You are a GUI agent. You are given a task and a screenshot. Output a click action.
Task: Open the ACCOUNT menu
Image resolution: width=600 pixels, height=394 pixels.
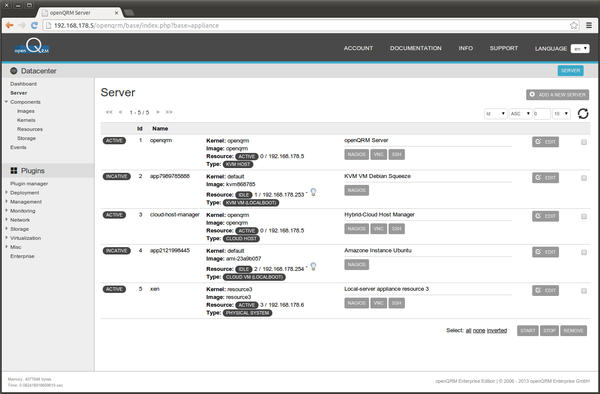pos(358,48)
